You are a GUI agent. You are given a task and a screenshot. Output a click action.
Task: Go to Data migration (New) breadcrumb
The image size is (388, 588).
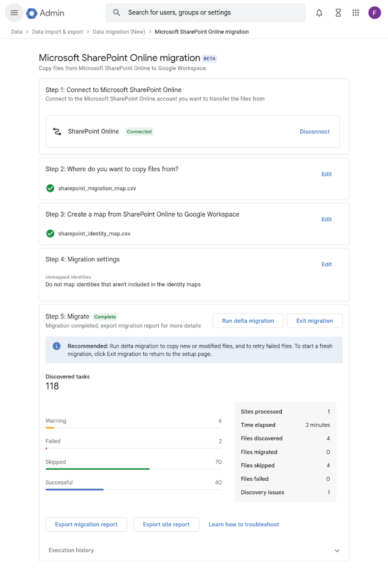119,32
